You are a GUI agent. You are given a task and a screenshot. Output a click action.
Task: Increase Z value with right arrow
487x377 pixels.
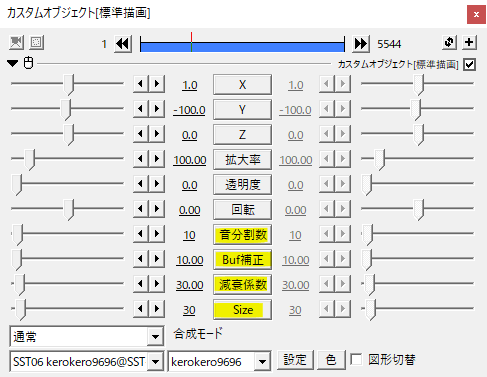(x=157, y=134)
